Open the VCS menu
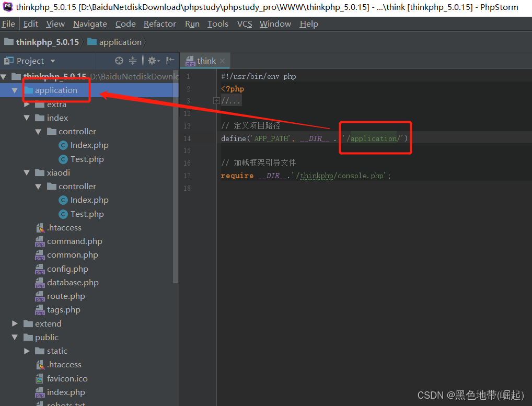 coord(244,24)
